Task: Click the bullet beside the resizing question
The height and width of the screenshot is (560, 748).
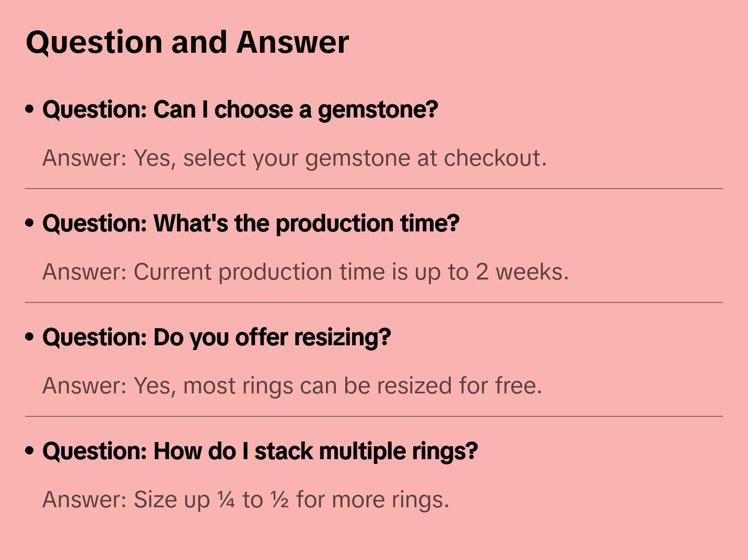Action: click(x=30, y=337)
